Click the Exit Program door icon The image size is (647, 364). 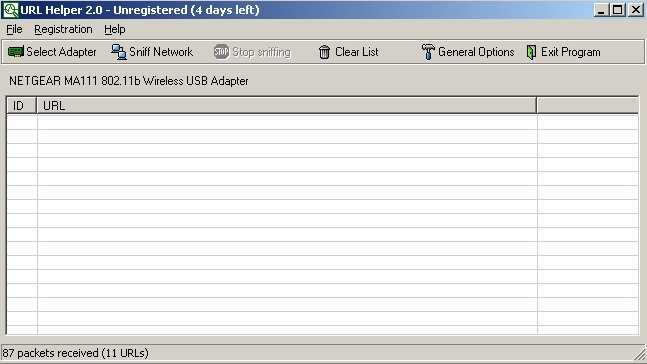(x=531, y=52)
